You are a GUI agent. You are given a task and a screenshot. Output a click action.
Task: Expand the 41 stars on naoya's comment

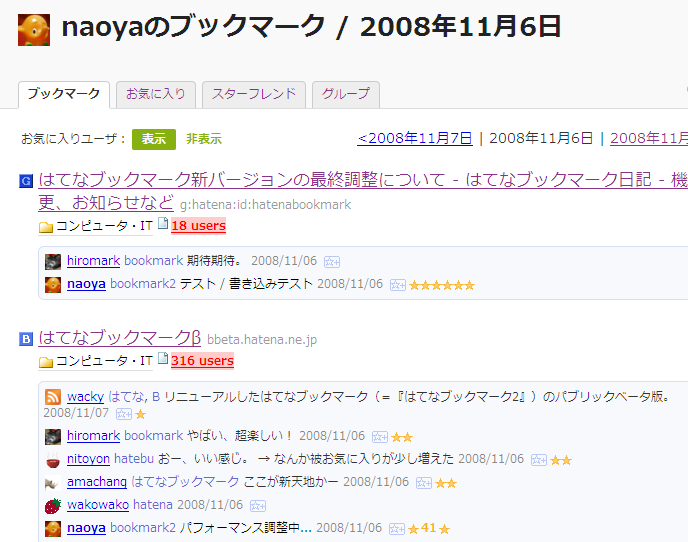click(429, 528)
